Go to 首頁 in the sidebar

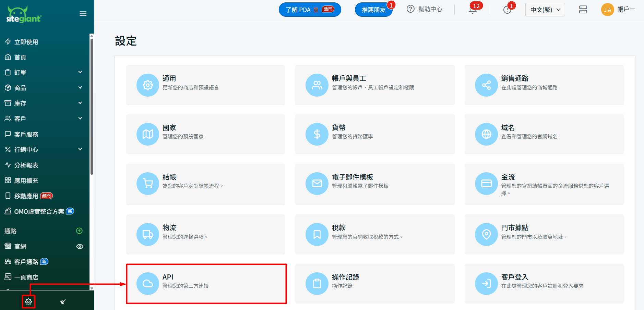click(x=20, y=57)
